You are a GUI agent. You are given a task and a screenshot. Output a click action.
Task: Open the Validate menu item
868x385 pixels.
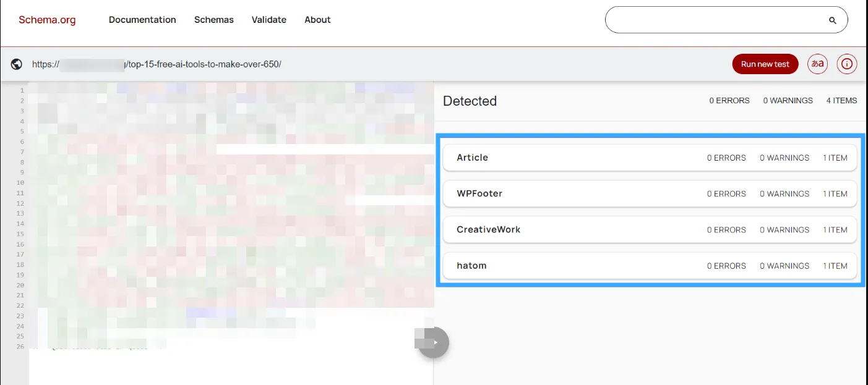click(269, 20)
